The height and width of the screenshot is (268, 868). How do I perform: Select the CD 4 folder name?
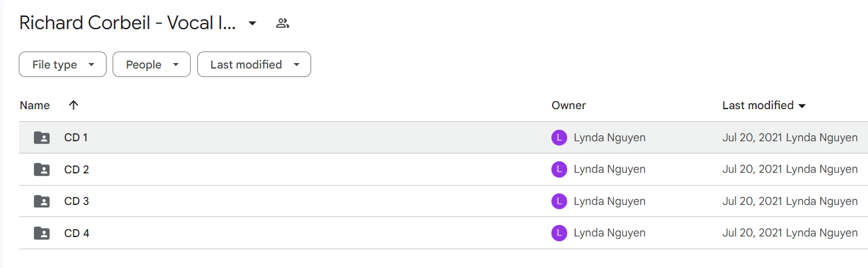76,233
